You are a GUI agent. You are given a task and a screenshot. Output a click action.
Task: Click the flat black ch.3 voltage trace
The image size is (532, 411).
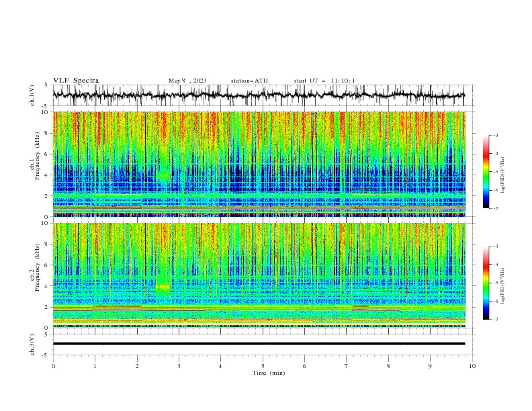[x=259, y=344]
